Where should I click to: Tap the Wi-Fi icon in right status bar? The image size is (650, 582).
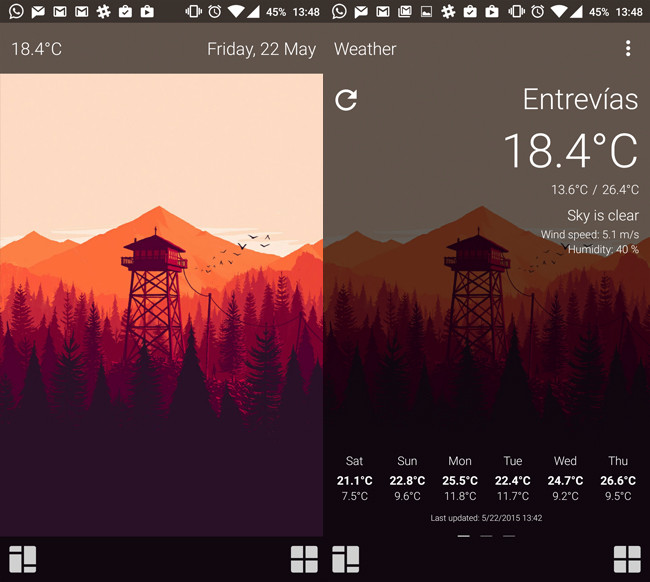560,11
